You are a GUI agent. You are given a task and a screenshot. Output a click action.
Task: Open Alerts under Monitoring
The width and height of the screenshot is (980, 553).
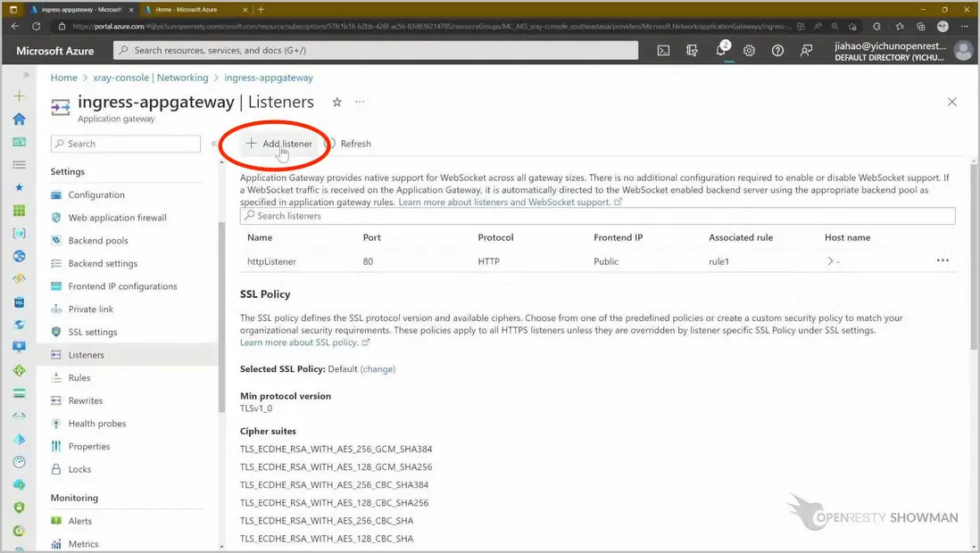coord(80,521)
